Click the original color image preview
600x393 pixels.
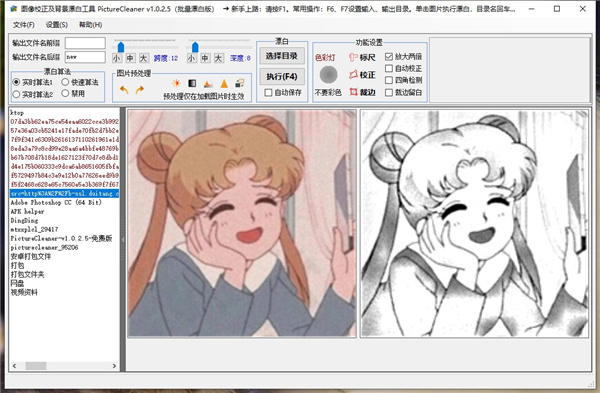(242, 223)
